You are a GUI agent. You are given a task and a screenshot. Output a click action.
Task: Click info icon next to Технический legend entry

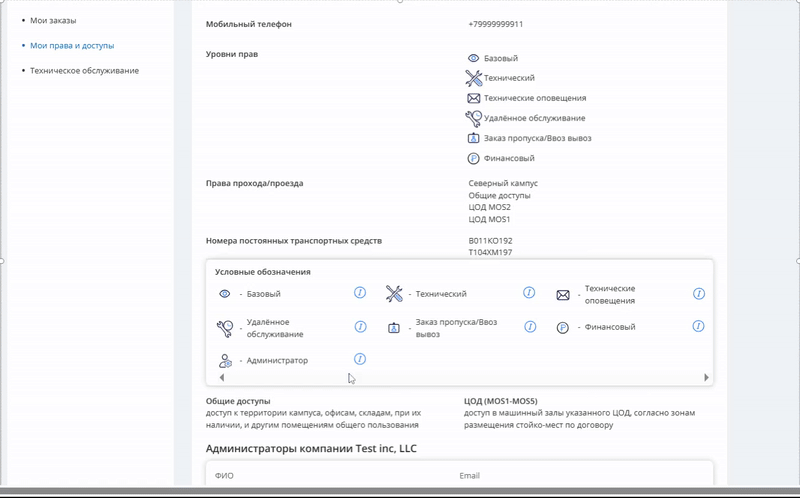(530, 294)
